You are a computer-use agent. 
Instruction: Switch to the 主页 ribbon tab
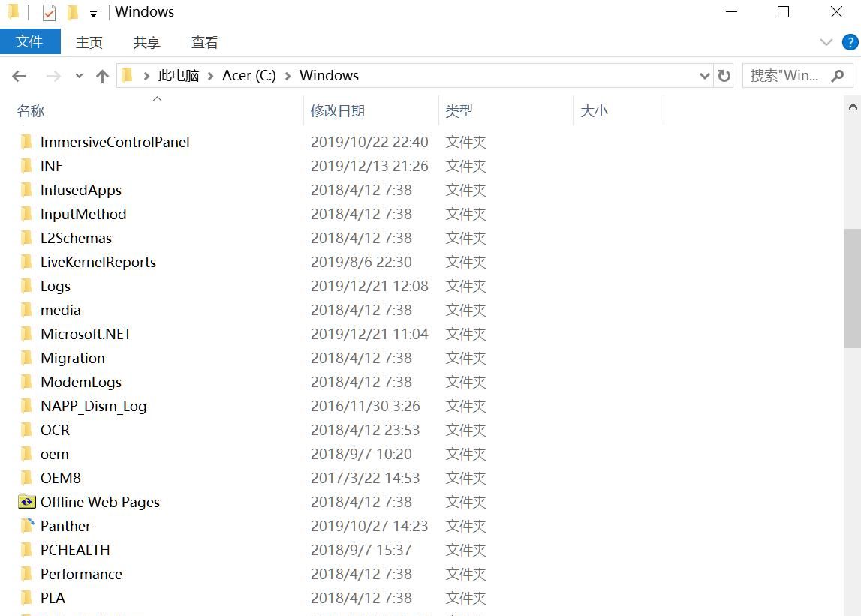coord(89,42)
